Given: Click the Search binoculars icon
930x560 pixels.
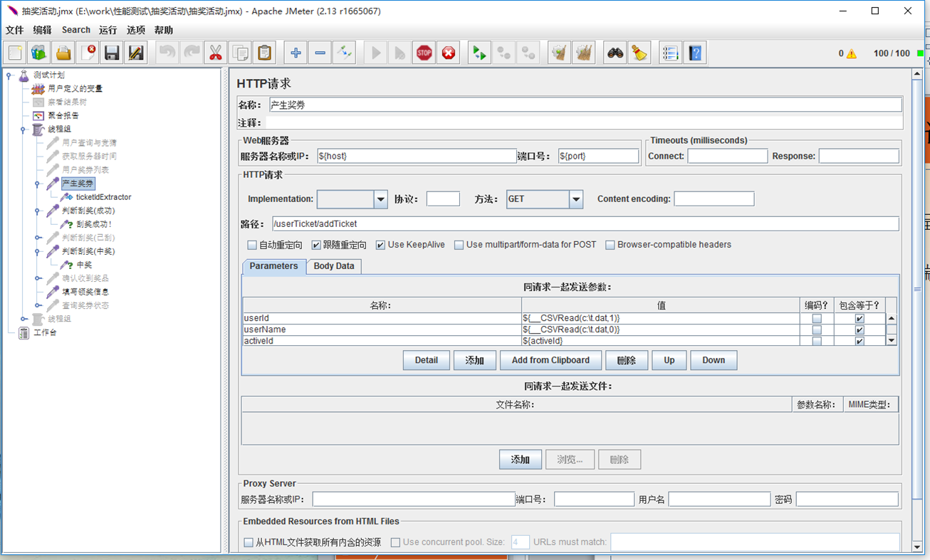Looking at the screenshot, I should (615, 53).
